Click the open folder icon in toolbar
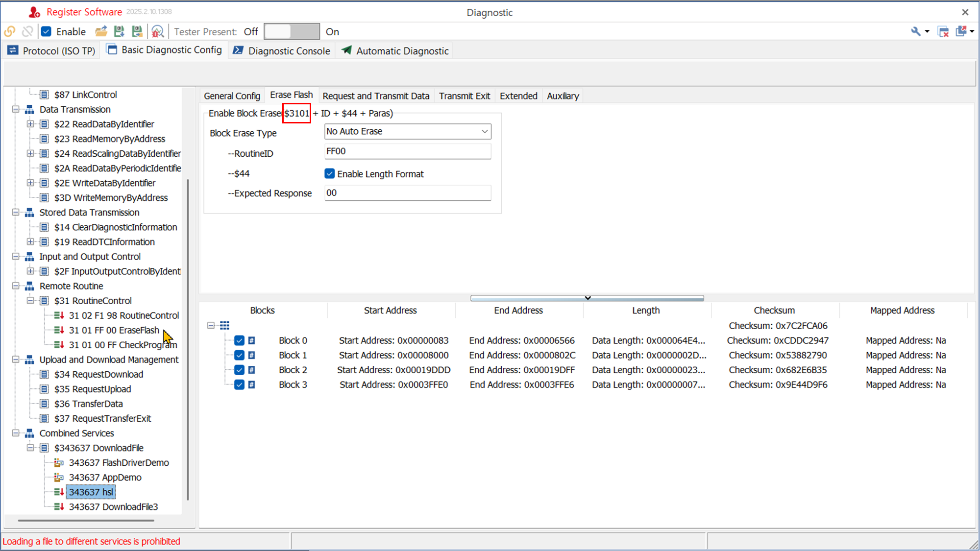Screen dimensions: 980x551 (x=101, y=32)
